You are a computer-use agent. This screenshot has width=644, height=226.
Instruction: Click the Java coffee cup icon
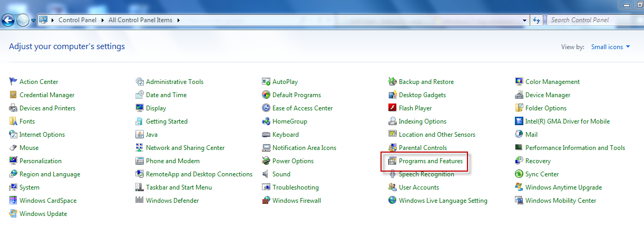140,134
